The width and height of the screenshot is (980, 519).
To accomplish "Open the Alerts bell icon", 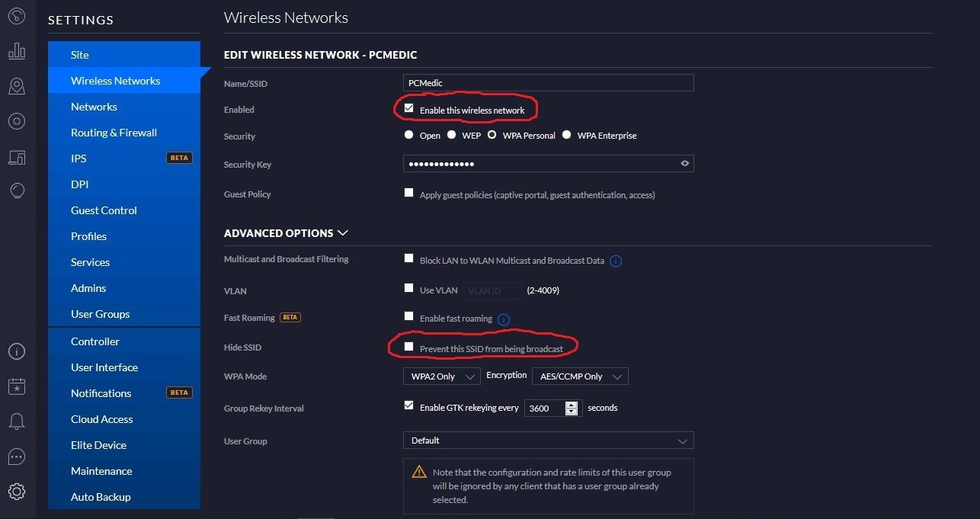I will [x=17, y=421].
